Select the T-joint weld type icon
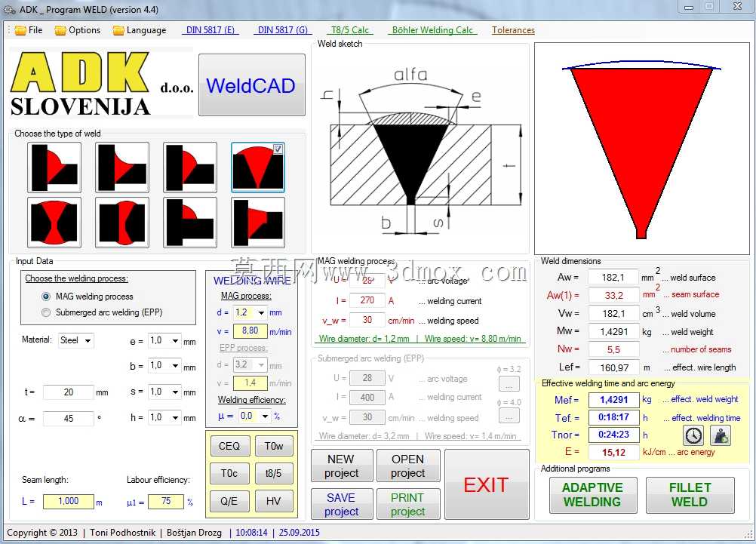The height and width of the screenshot is (544, 756). coord(190,223)
